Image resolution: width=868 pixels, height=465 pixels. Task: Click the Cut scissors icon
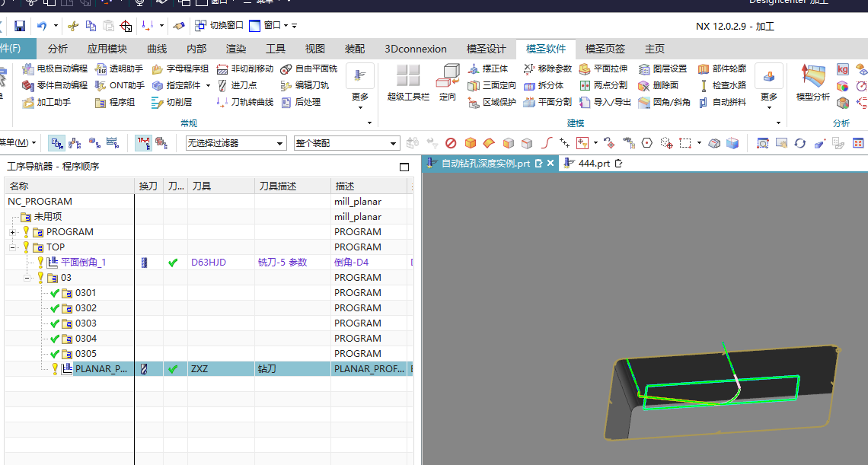click(x=73, y=26)
